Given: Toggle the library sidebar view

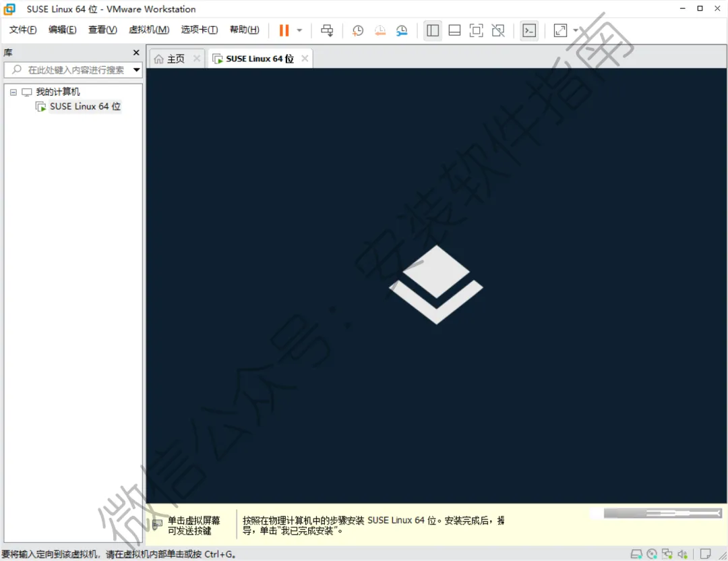Looking at the screenshot, I should [433, 30].
